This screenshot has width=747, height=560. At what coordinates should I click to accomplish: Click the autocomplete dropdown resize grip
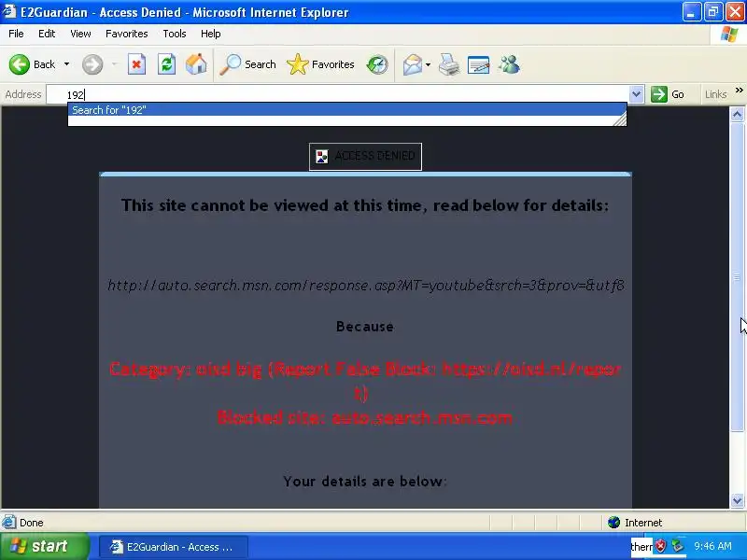tap(620, 119)
